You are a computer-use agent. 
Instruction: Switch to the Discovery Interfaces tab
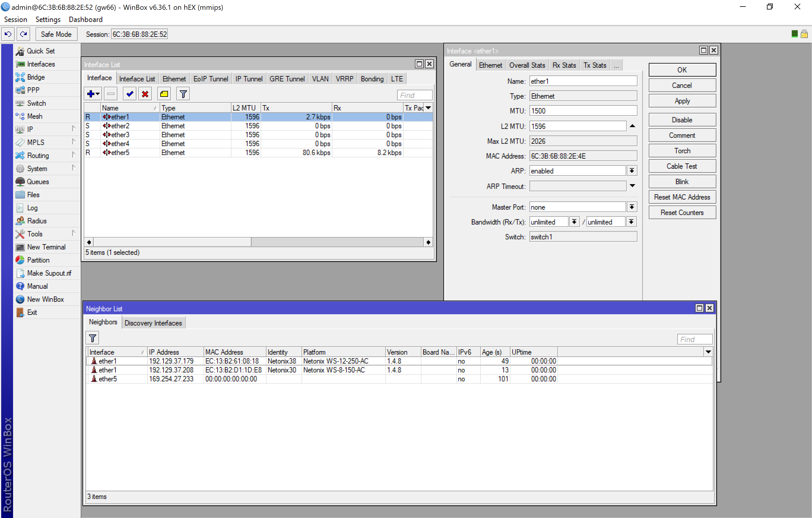(x=153, y=323)
